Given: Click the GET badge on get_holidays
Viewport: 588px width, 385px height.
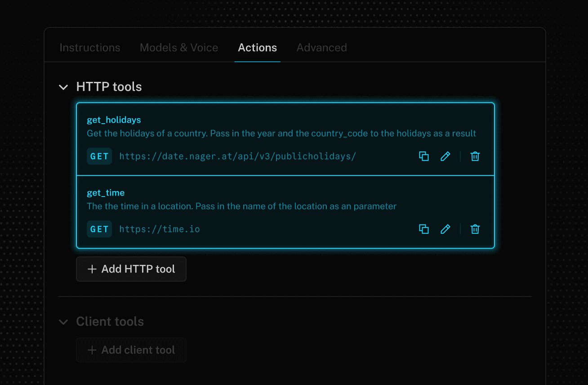Looking at the screenshot, I should point(99,156).
